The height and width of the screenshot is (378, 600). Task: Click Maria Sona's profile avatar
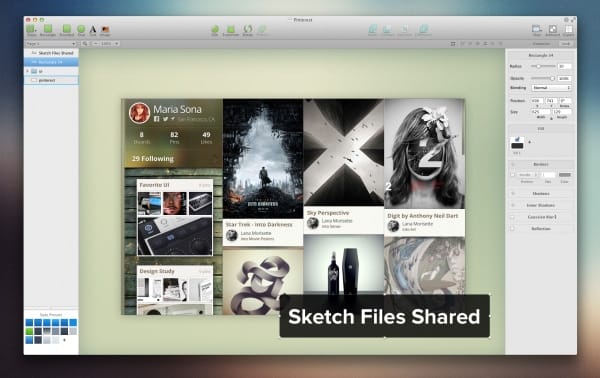click(x=139, y=113)
